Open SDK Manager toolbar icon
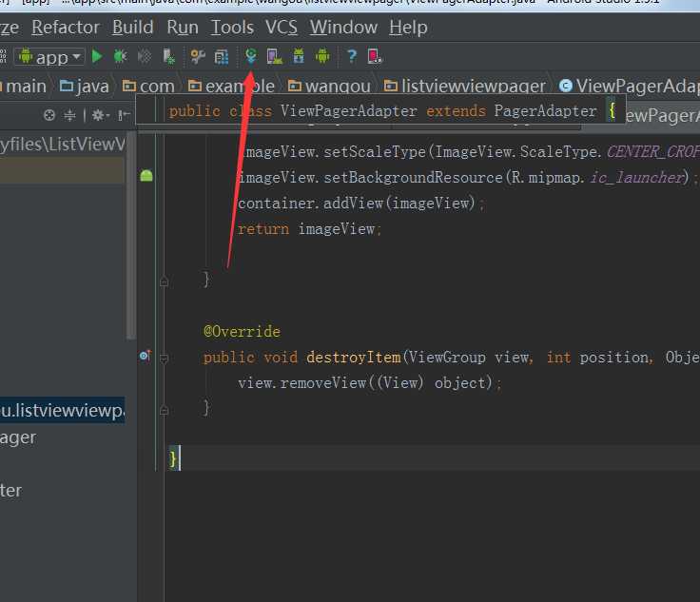Screen dimensions: 700x602 (x=299, y=57)
